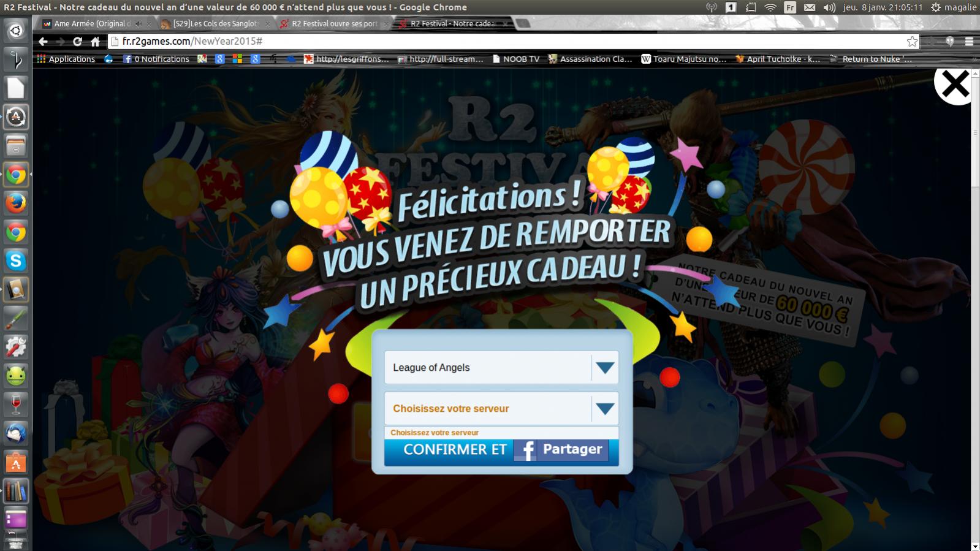The width and height of the screenshot is (980, 551).
Task: Click the browser back arrow
Action: pyautogui.click(x=43, y=42)
